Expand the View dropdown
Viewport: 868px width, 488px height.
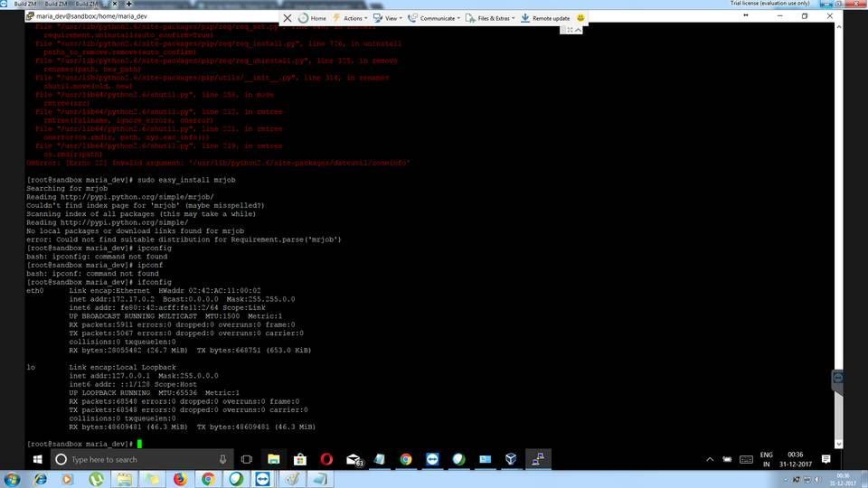coord(388,18)
